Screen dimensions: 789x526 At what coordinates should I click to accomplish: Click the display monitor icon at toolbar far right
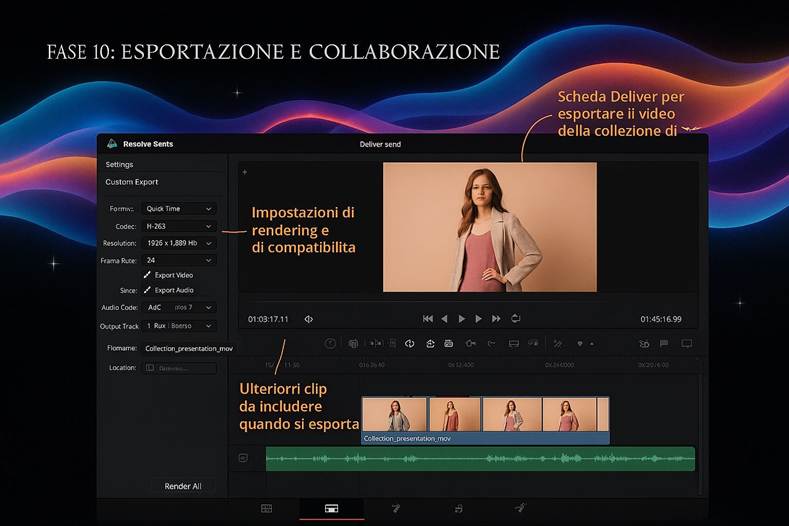tap(686, 343)
